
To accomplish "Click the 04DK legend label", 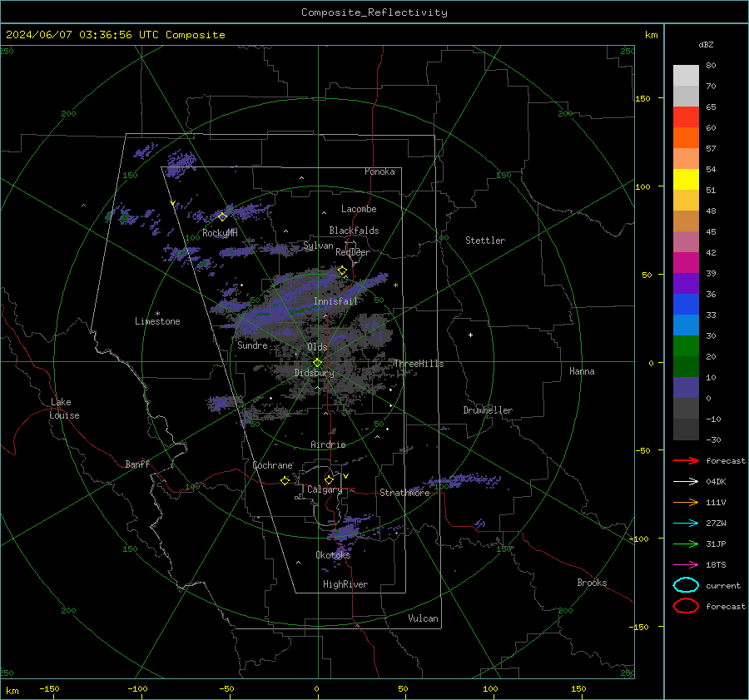I will [x=716, y=482].
